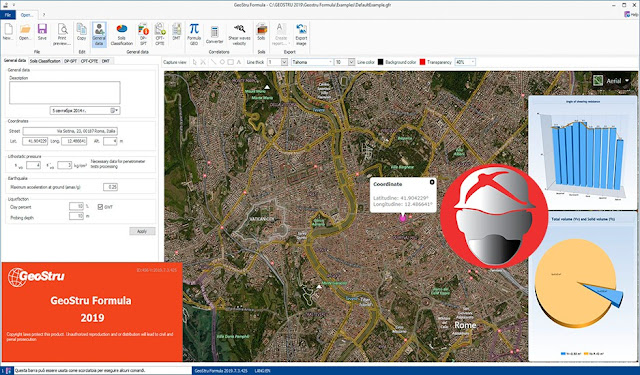Toggle the GWT checkbox
Viewport: 640px width, 375px height.
pyautogui.click(x=100, y=207)
